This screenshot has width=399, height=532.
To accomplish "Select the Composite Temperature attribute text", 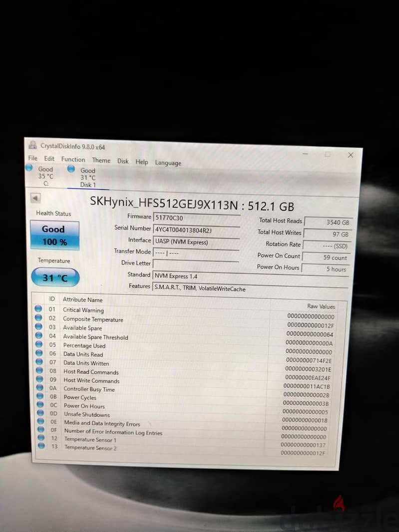I will click(x=93, y=319).
